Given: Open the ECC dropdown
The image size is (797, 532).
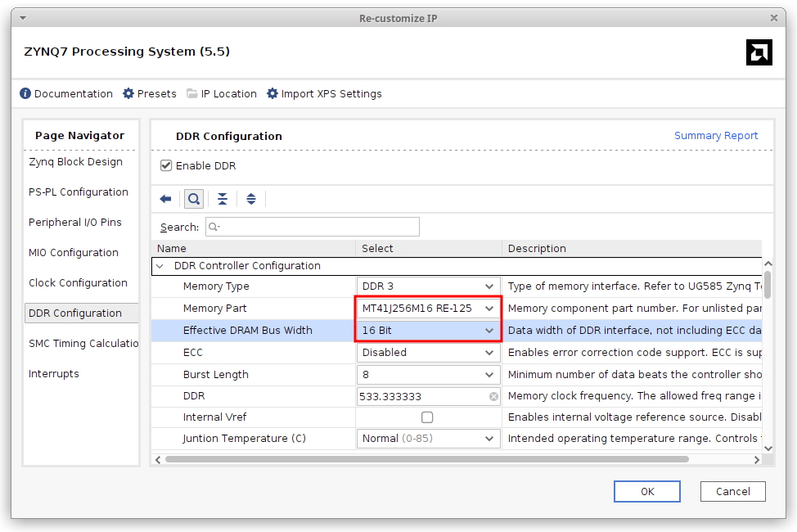Looking at the screenshot, I should 489,353.
